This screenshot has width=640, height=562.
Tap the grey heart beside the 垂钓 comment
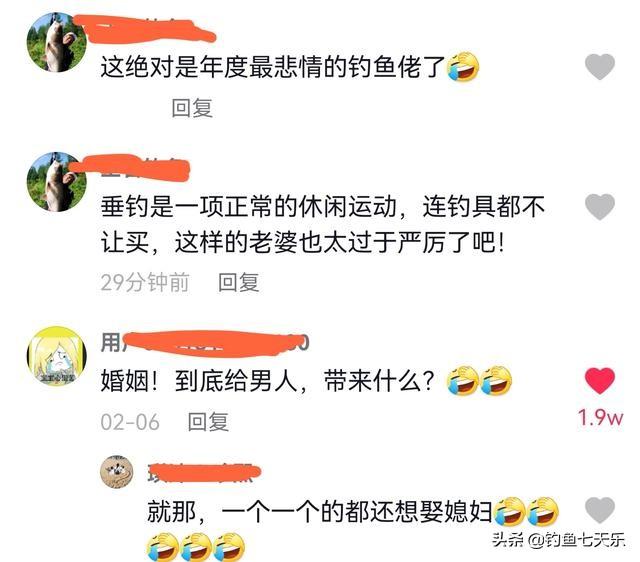pos(600,207)
